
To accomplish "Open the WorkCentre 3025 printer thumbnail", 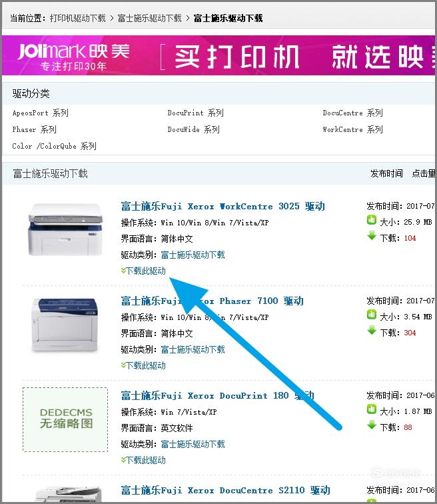I will coord(65,229).
